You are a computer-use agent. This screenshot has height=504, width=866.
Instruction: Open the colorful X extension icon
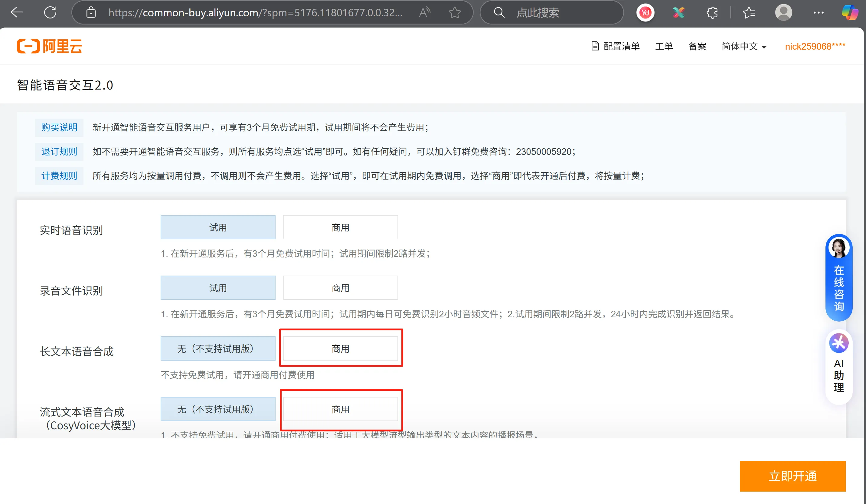click(679, 13)
